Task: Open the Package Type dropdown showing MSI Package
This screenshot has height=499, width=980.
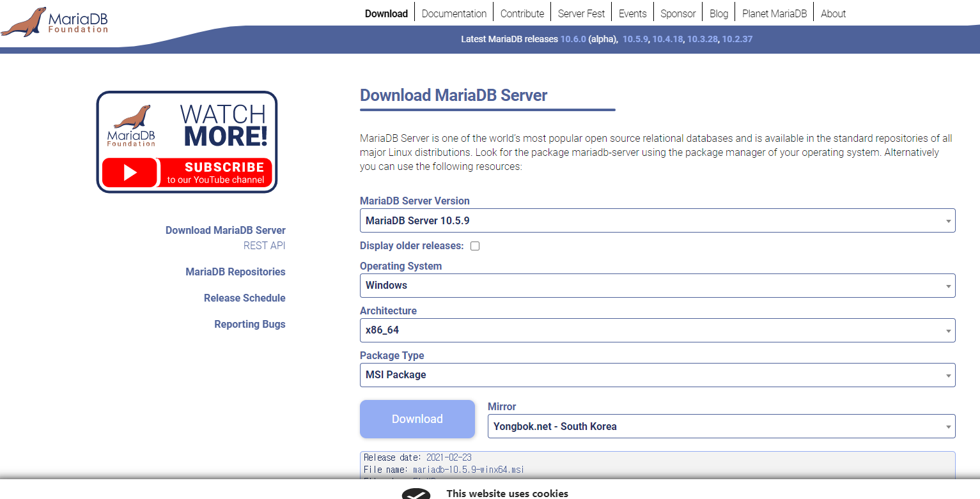Action: click(657, 375)
